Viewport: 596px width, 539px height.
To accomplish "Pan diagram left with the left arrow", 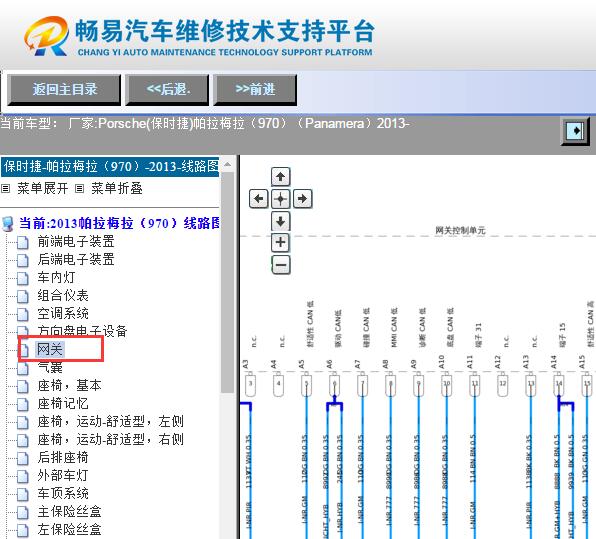I will tap(259, 198).
